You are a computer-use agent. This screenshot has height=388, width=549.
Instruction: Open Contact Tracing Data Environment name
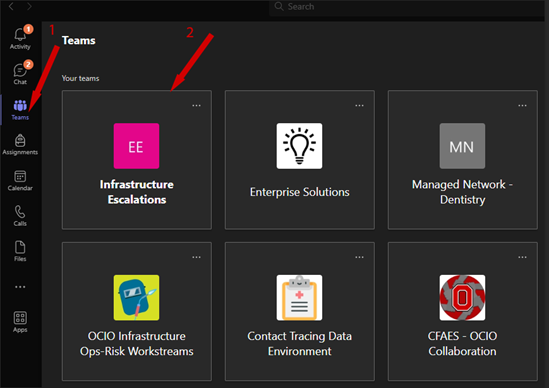[x=299, y=344]
